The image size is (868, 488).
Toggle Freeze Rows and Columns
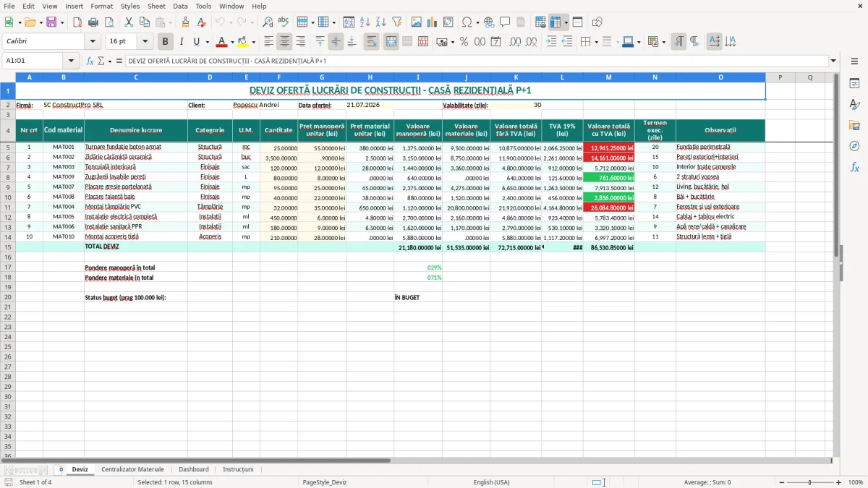pyautogui.click(x=556, y=22)
